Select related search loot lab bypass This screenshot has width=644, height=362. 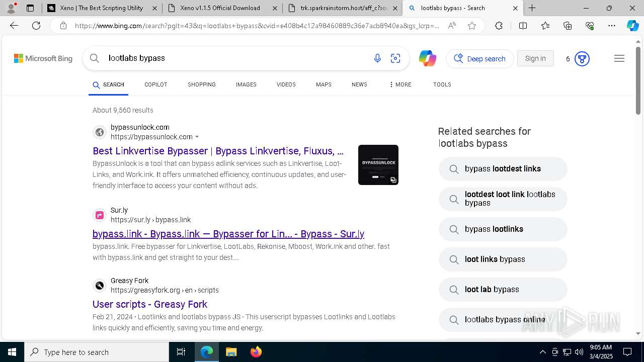[503, 290]
